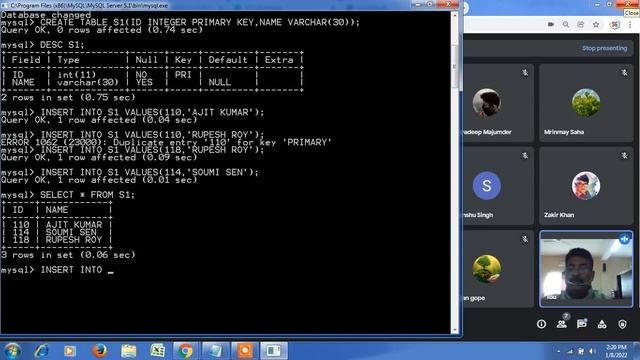
Task: Click the MySQL console title bar path
Action: coord(89,5)
